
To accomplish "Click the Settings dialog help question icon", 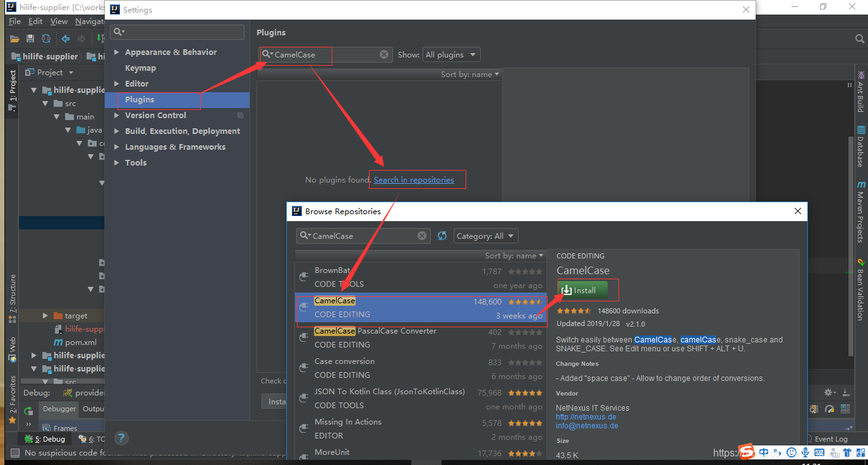I will click(122, 438).
